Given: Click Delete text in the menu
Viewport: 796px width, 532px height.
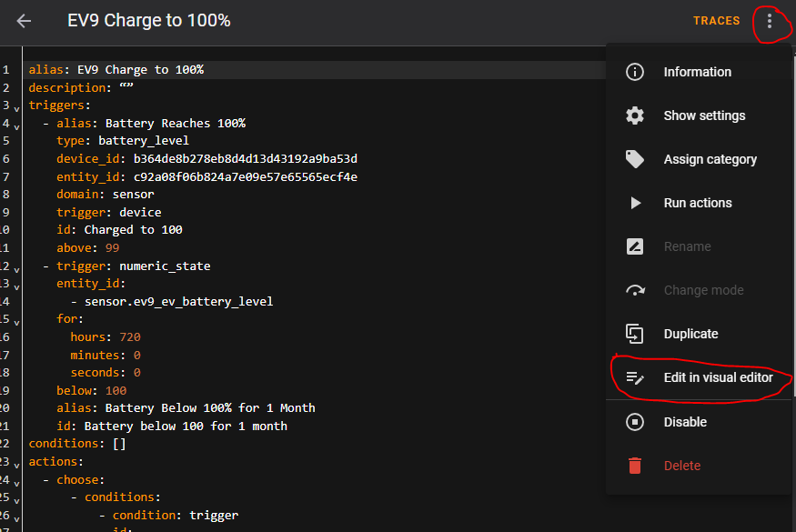Looking at the screenshot, I should point(681,466).
